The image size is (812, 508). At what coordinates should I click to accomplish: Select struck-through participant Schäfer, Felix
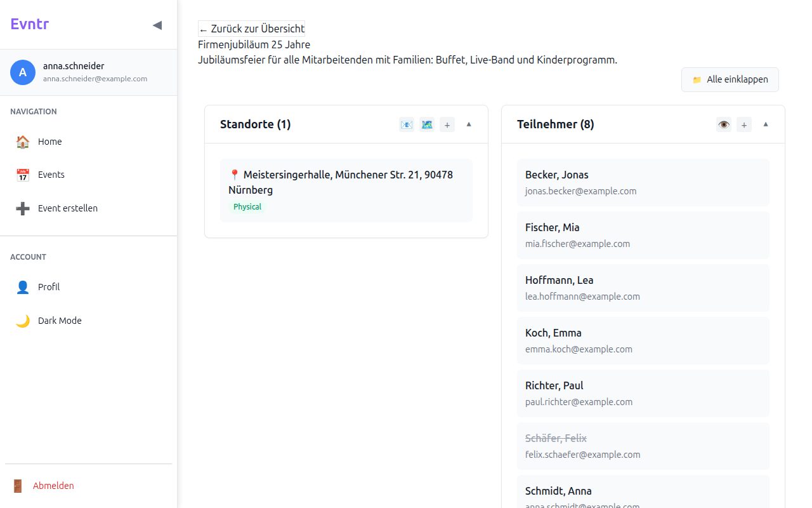pos(643,446)
